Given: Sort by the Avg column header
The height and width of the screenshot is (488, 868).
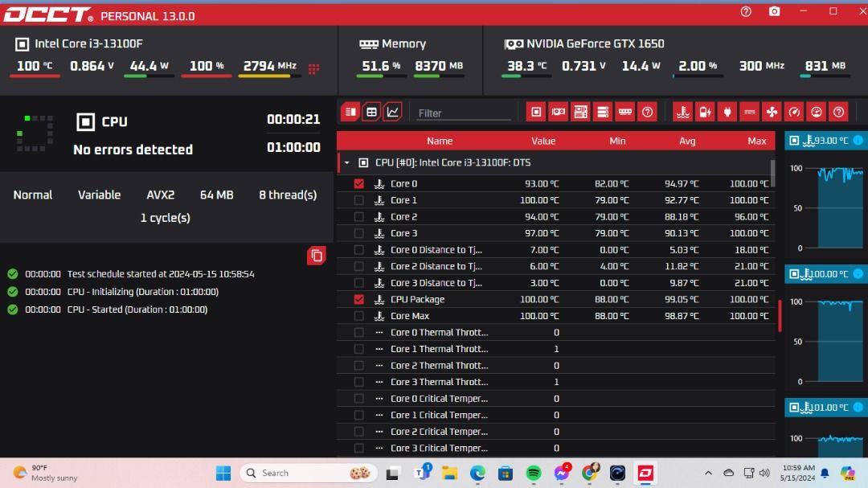Looking at the screenshot, I should (686, 141).
